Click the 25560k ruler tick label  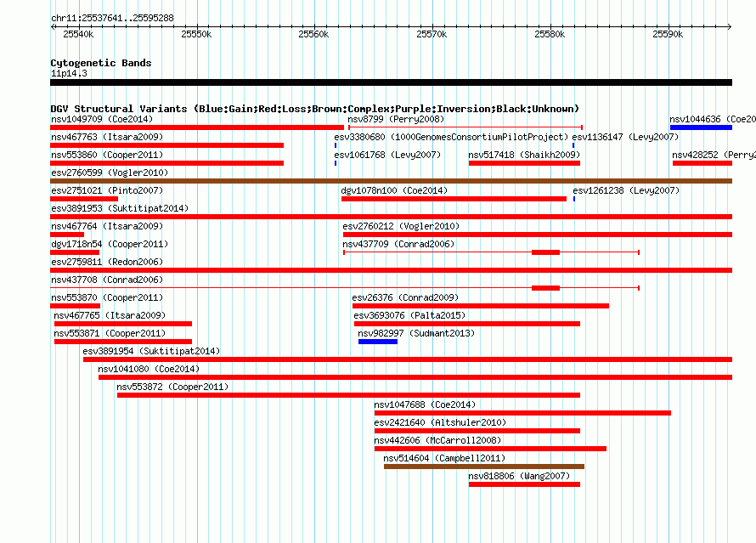(313, 34)
